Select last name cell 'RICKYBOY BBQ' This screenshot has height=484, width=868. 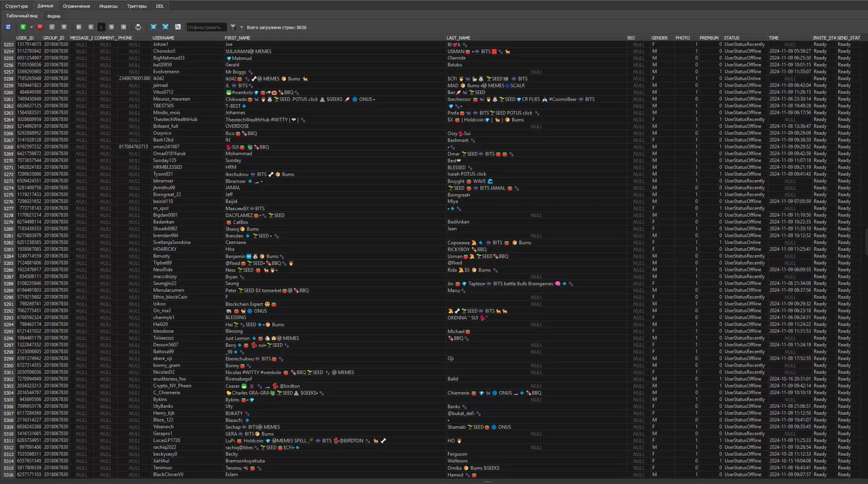(536, 249)
